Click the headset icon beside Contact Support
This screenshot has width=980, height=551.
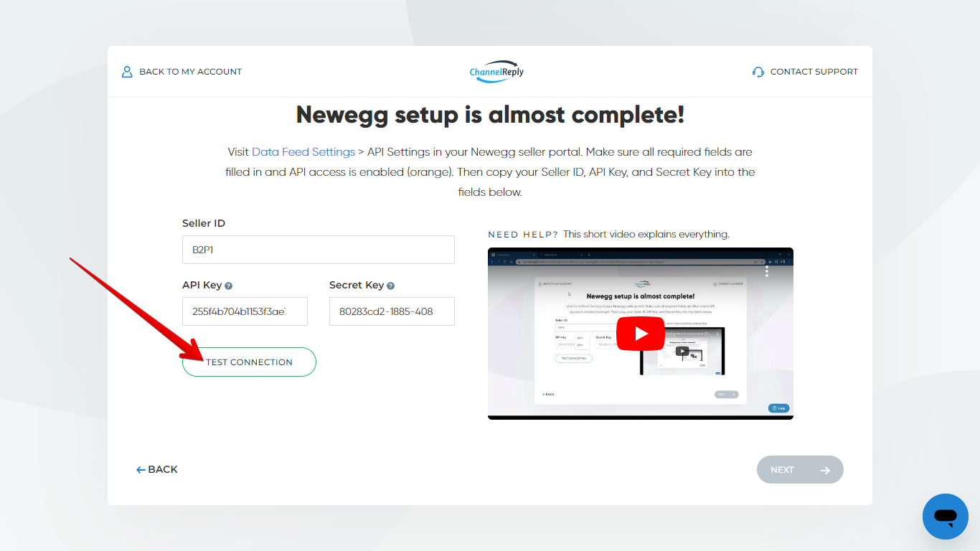[758, 72]
